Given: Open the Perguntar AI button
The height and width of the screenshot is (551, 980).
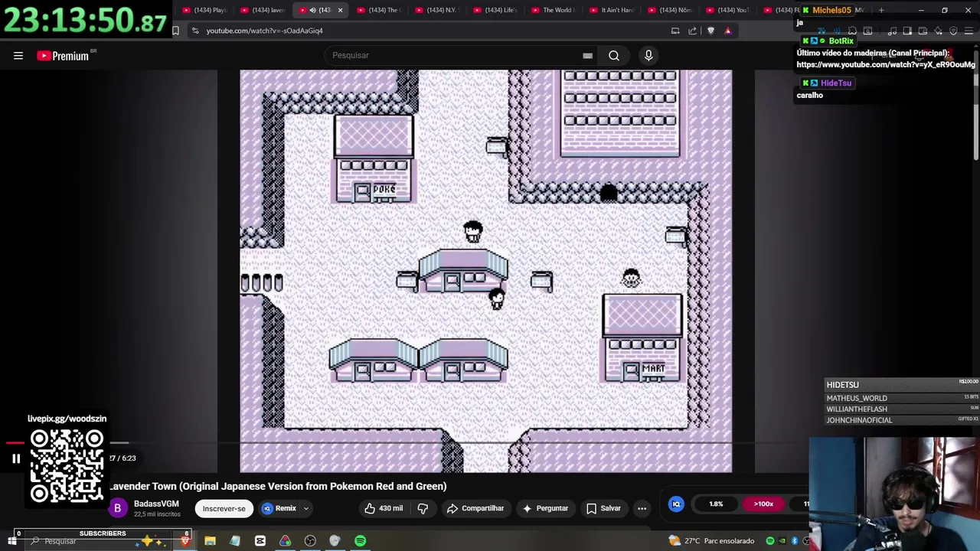Looking at the screenshot, I should (x=545, y=508).
